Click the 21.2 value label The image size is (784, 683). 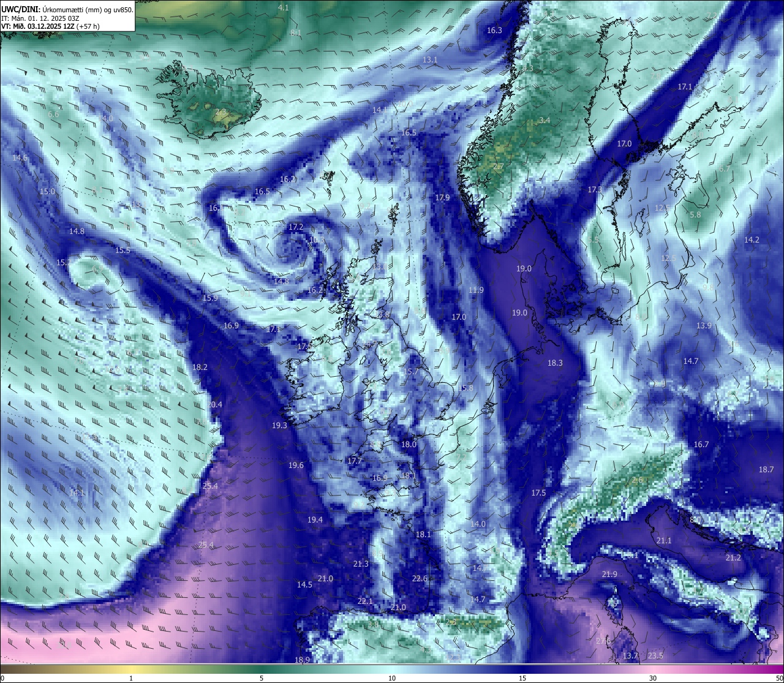click(733, 557)
